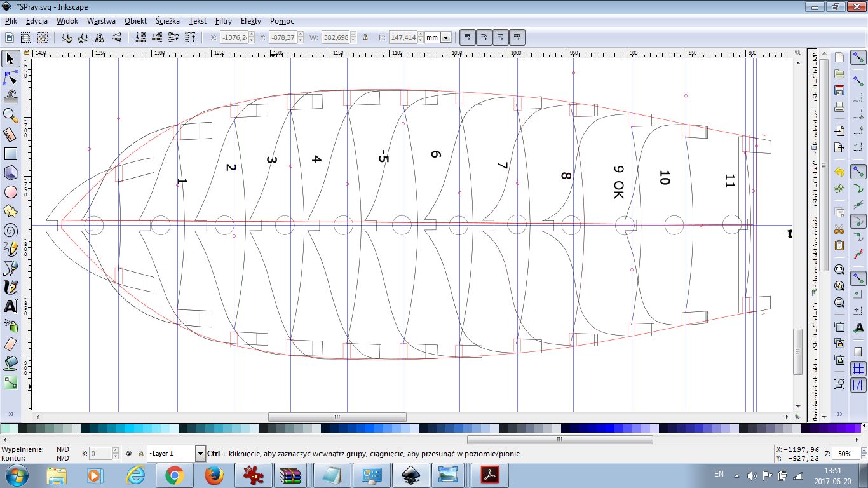Click the Undo arrow icon

point(839,172)
